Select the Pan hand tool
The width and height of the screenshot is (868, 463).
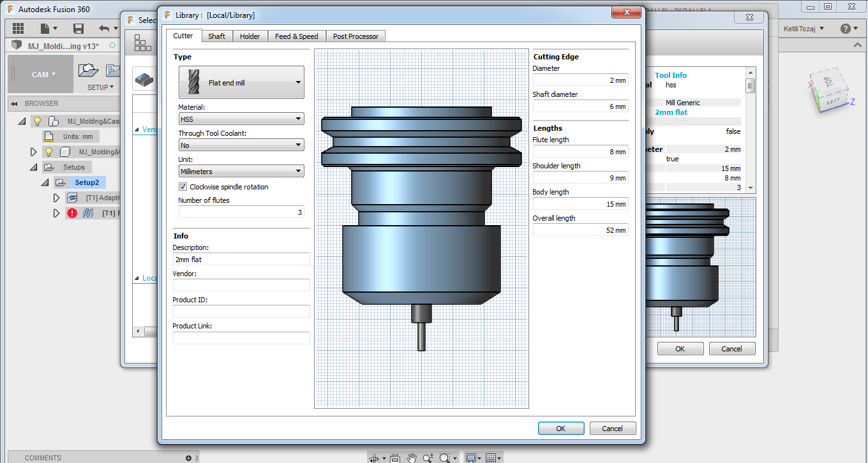tap(412, 458)
